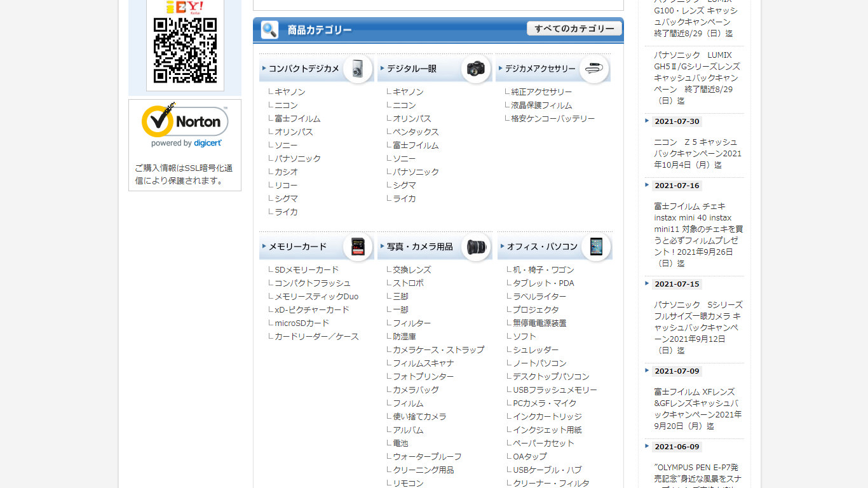Viewport: 868px width, 488px height.
Task: Open すべてのカテゴリー button
Action: (x=574, y=29)
